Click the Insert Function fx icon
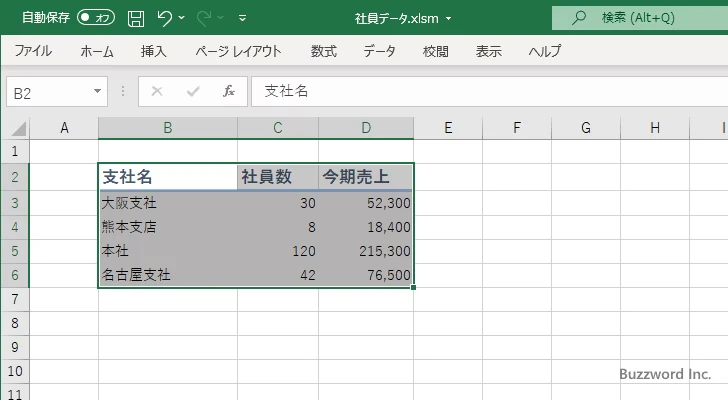The width and height of the screenshot is (728, 400). click(229, 91)
